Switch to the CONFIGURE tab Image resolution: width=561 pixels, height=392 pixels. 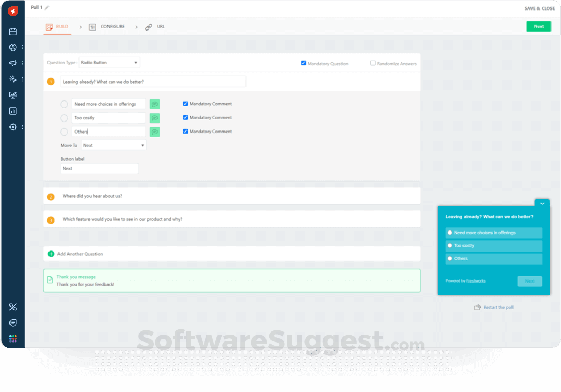tap(107, 27)
